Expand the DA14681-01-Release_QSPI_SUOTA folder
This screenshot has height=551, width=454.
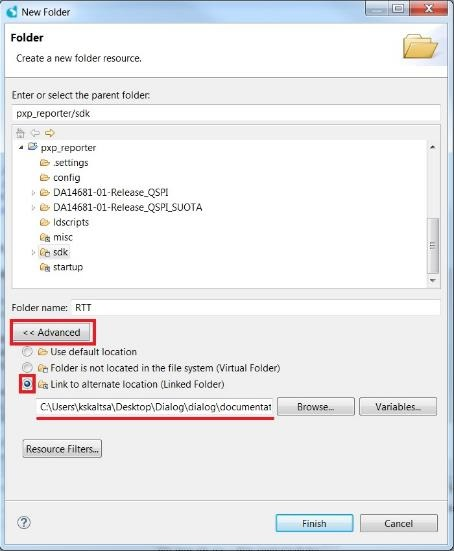(33, 208)
